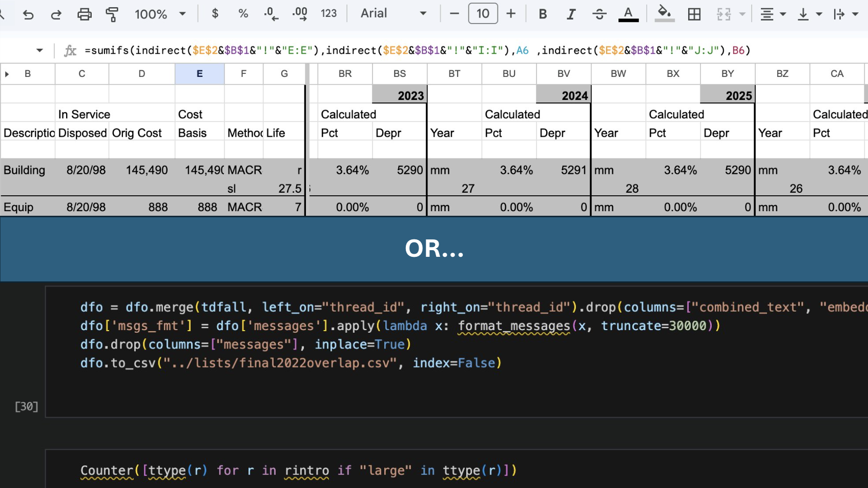Apply percent format icon
This screenshot has width=868, height=488.
[243, 13]
